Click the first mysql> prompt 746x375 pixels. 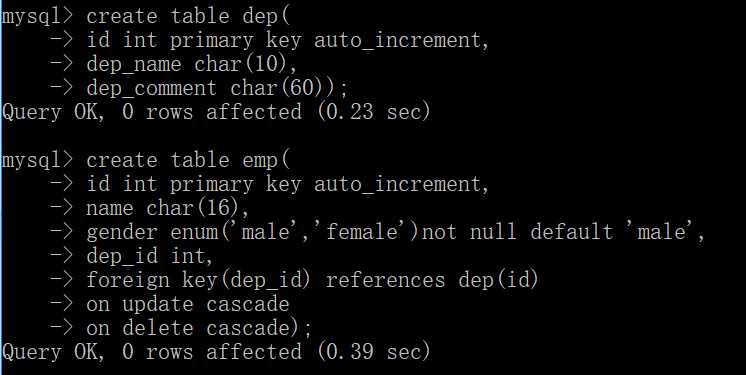click(x=38, y=17)
